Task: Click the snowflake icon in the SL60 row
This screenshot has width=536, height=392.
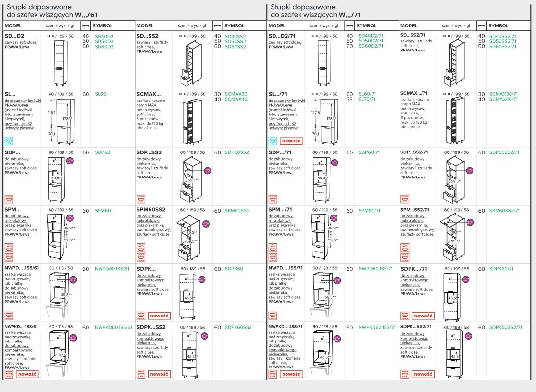Action: 9,141
